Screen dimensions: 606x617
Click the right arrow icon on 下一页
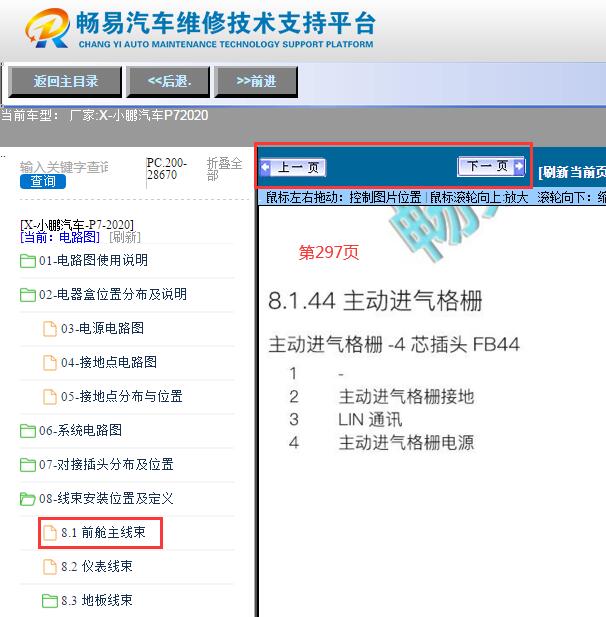coord(519,166)
